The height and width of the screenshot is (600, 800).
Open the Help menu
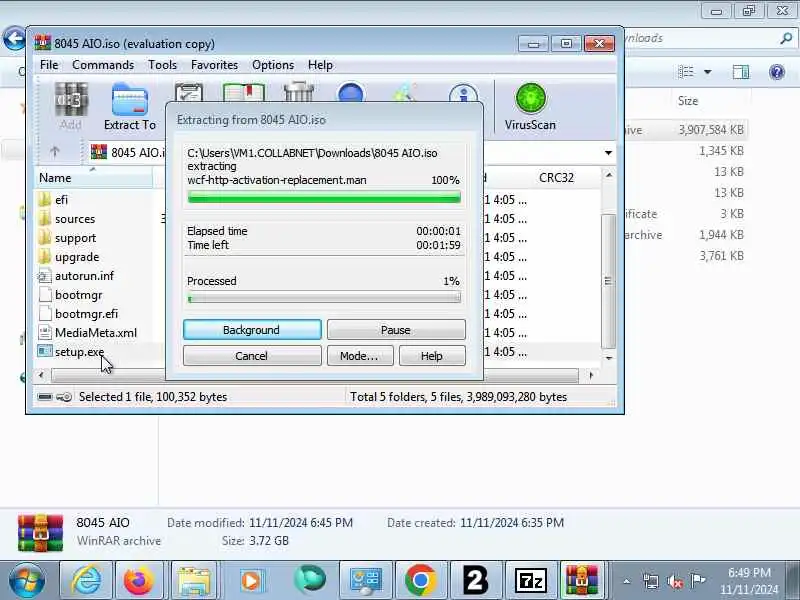click(320, 65)
